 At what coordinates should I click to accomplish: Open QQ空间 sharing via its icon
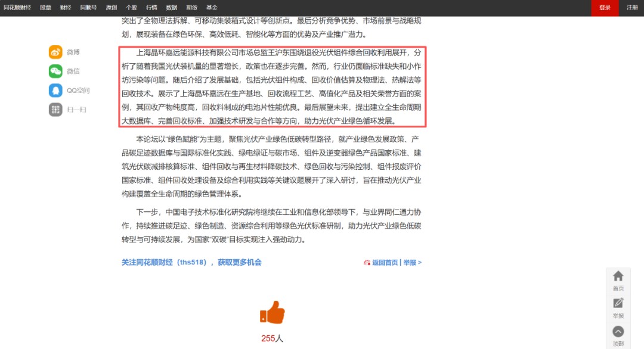coord(55,91)
